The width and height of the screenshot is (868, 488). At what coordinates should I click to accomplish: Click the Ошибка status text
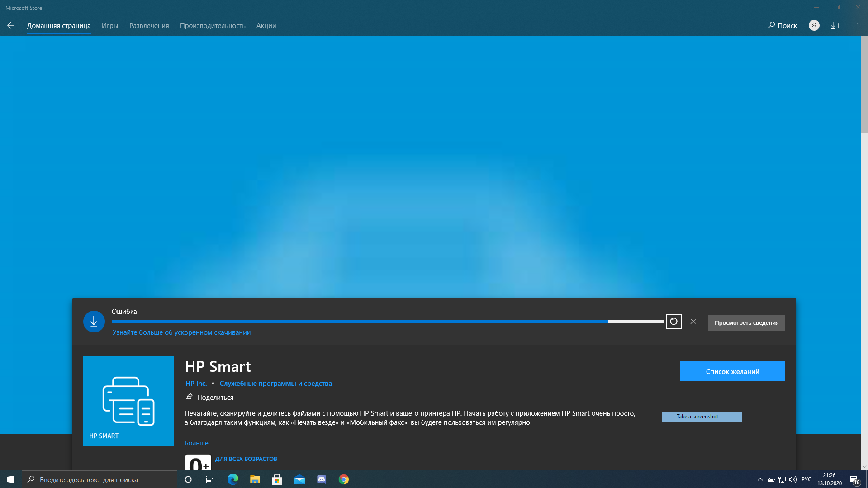point(124,312)
